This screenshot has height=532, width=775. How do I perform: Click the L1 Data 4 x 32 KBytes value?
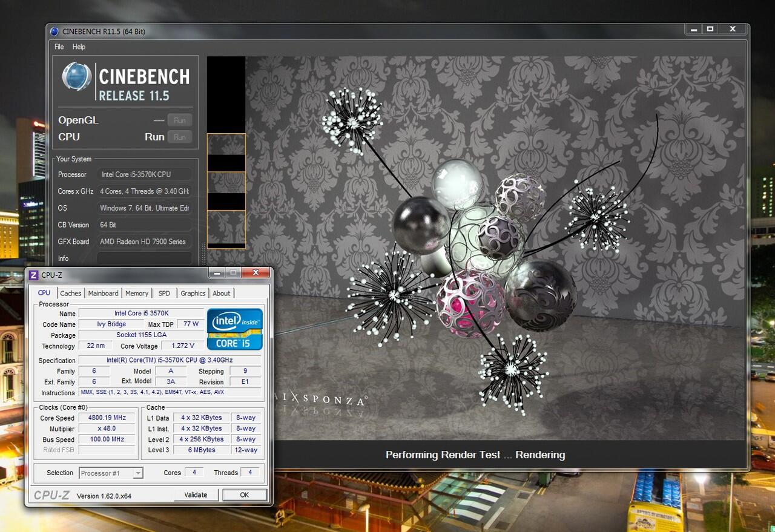202,418
